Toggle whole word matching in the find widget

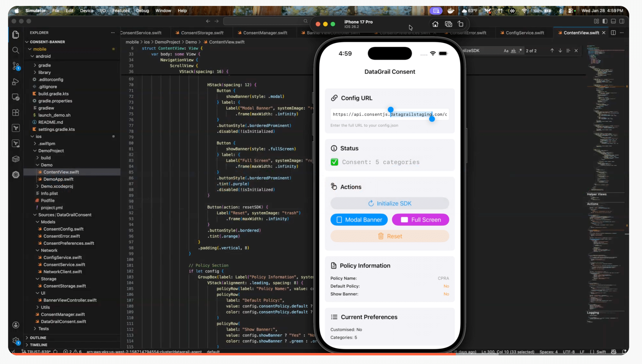click(x=513, y=51)
